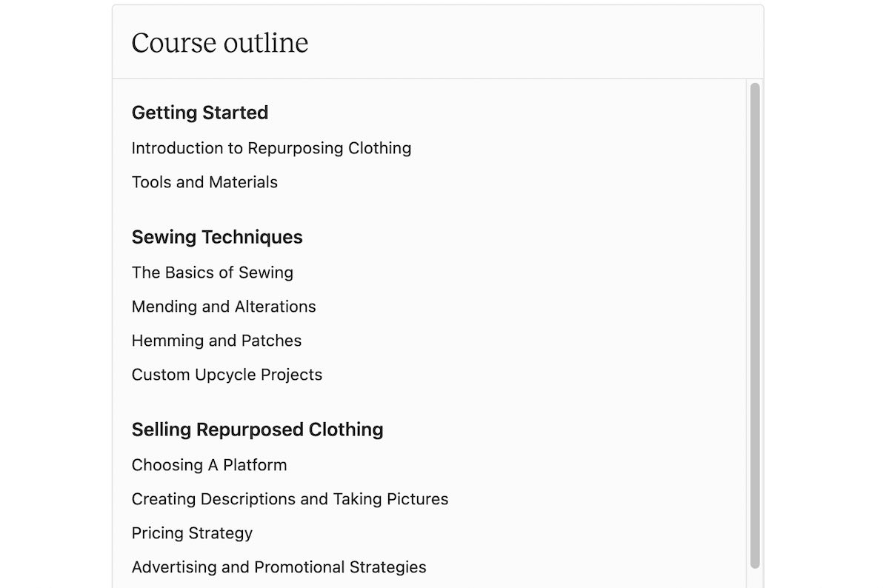Viewport: 889px width, 588px height.
Task: Open Advertising and Promotional Strategies lesson
Action: tap(279, 567)
